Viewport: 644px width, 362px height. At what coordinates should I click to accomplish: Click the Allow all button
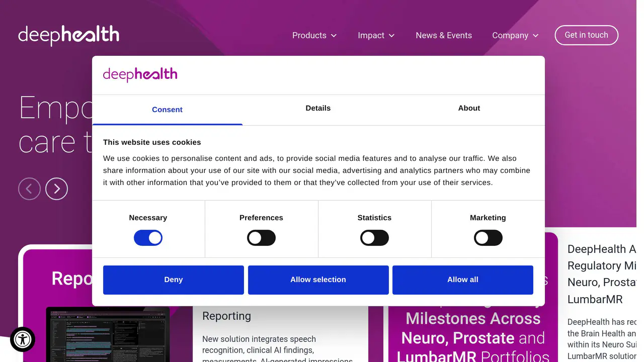coord(463,280)
